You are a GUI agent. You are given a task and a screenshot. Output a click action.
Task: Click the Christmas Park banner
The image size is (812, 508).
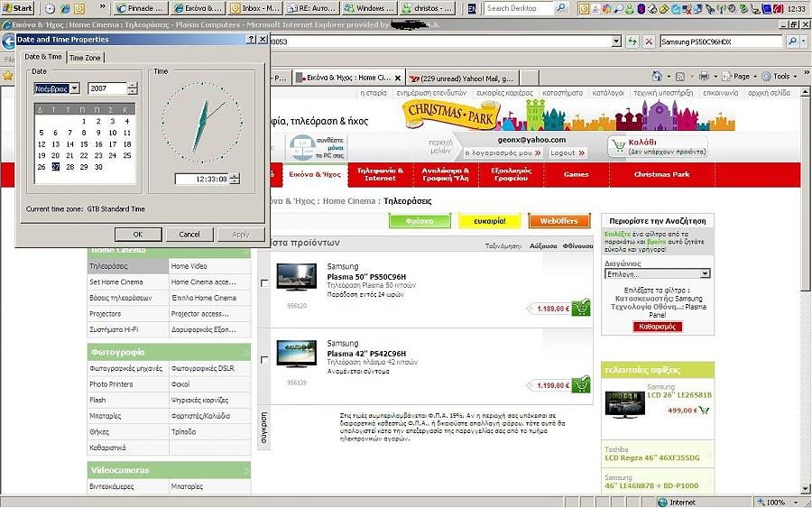pos(568,115)
